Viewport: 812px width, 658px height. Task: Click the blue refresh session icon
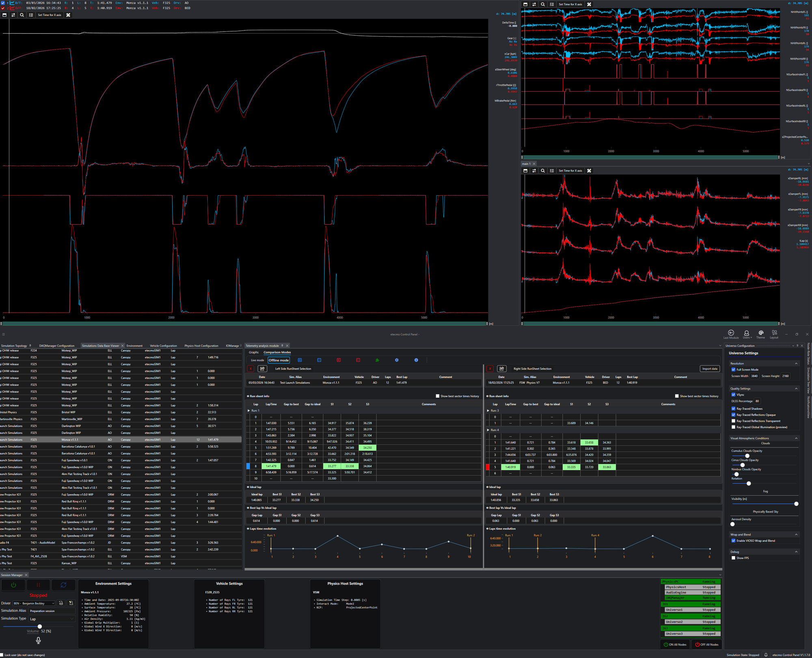[x=63, y=585]
